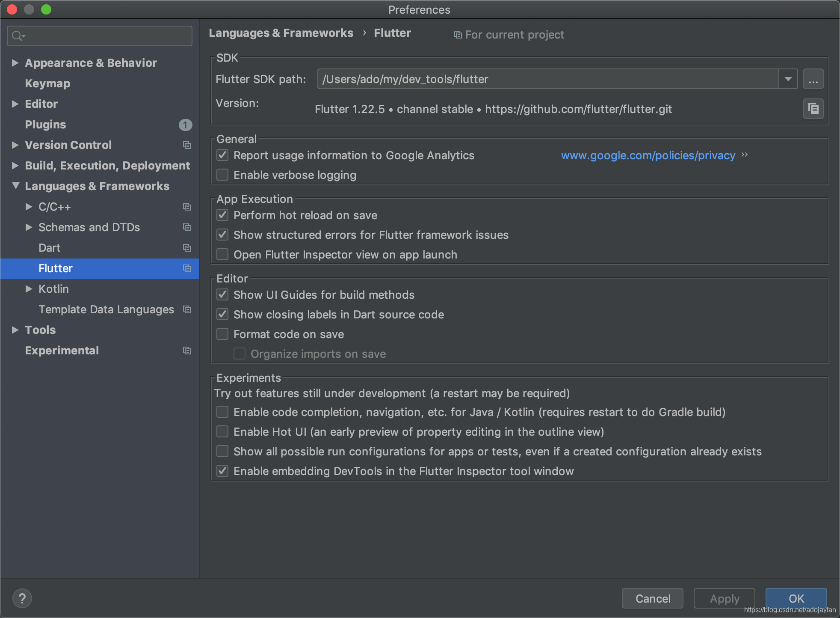The height and width of the screenshot is (618, 840).
Task: Open the Flutter SDK path dropdown arrow
Action: [x=788, y=79]
